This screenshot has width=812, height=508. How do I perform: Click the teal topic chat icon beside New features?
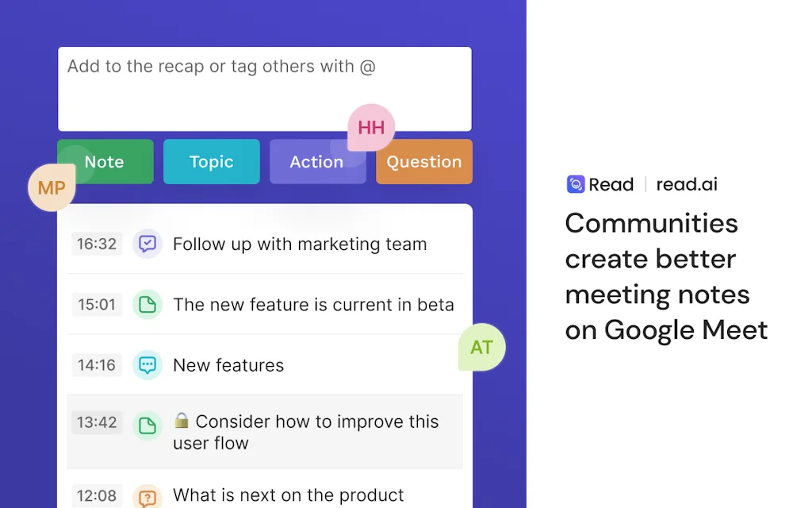click(x=147, y=365)
